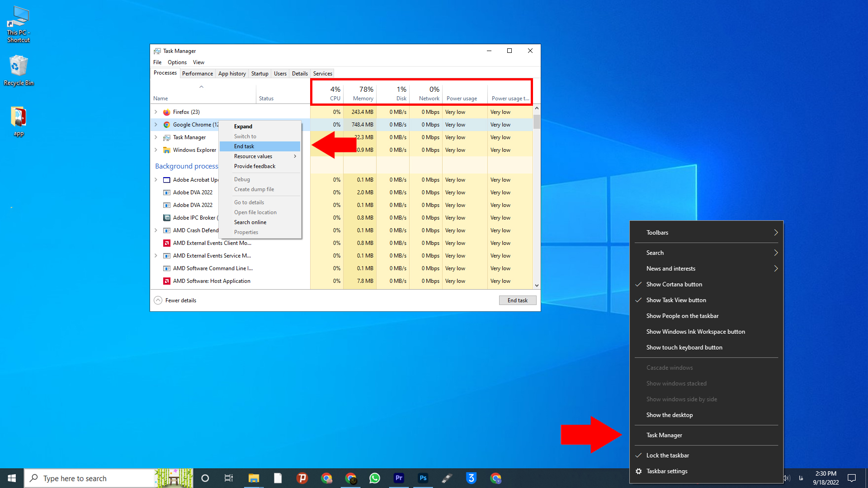Viewport: 868px width, 488px height.
Task: Click the Google Chrome process icon
Action: tap(167, 125)
